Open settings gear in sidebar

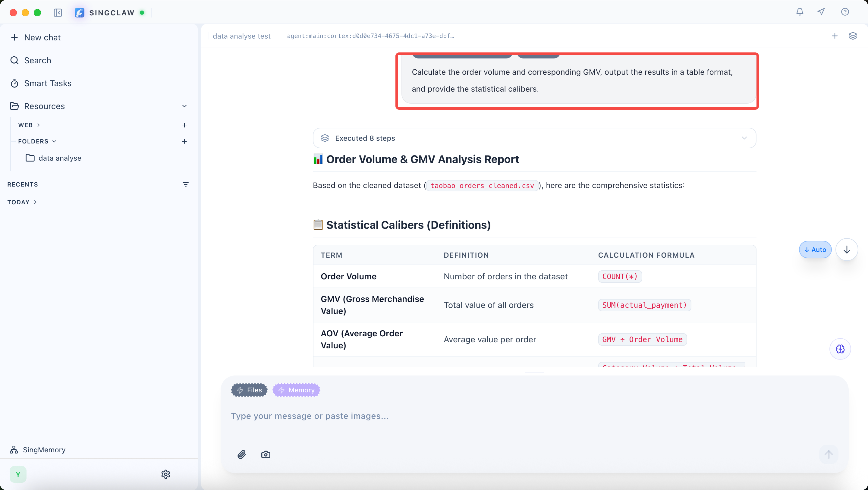(x=165, y=474)
